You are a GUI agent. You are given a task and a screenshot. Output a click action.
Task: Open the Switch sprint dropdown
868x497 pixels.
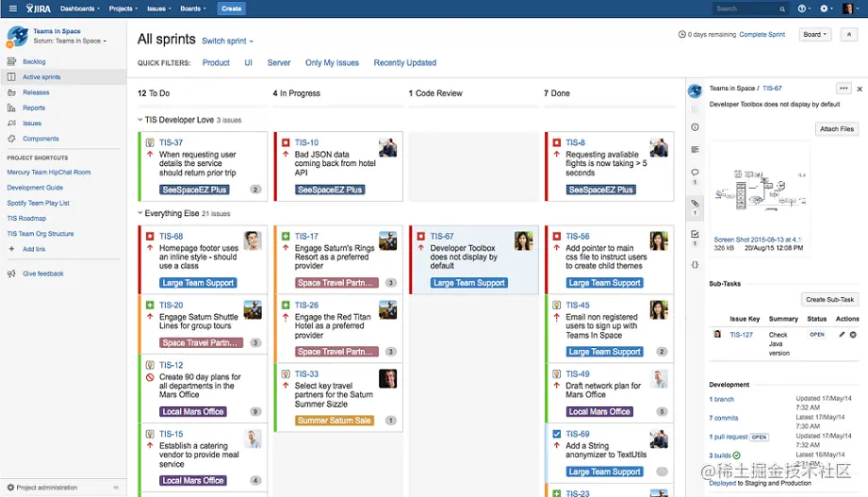[x=227, y=41]
